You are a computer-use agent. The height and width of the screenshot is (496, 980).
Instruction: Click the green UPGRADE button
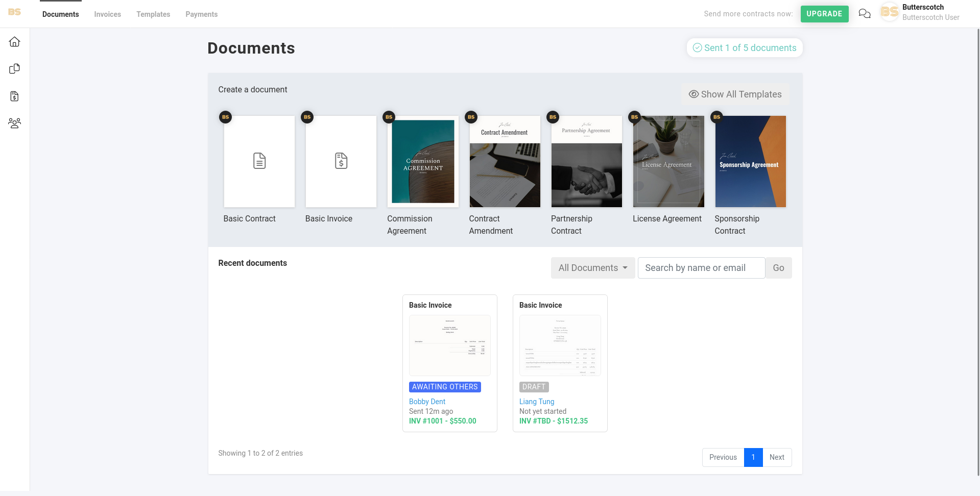[x=824, y=14]
